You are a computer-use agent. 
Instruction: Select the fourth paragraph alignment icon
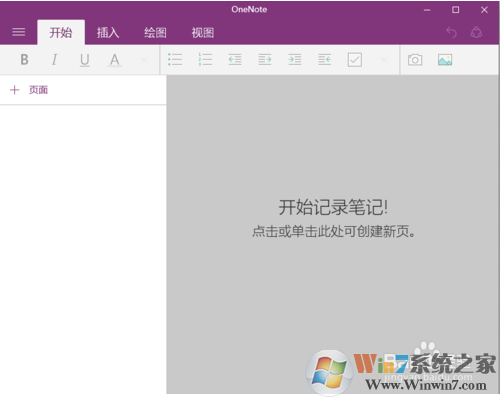(325, 60)
